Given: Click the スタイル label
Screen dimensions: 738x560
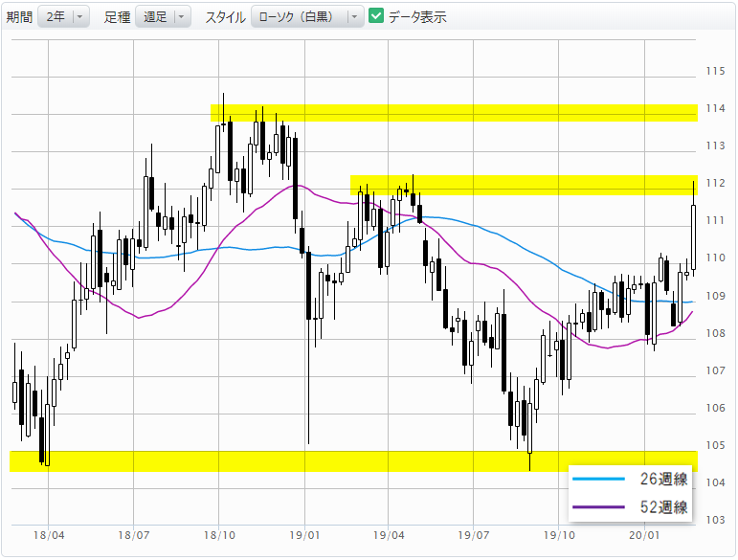Looking at the screenshot, I should pos(226,17).
